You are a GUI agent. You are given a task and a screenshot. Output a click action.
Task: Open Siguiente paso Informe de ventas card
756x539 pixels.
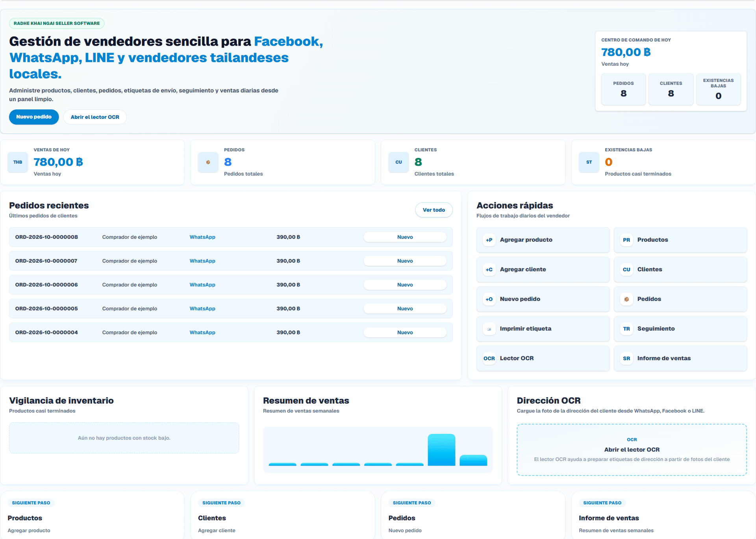pos(663,515)
